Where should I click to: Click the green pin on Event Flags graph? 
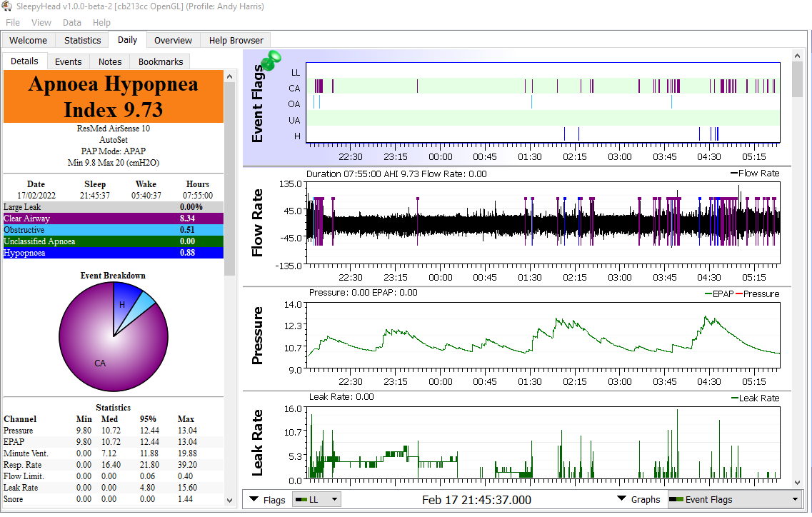click(x=271, y=61)
